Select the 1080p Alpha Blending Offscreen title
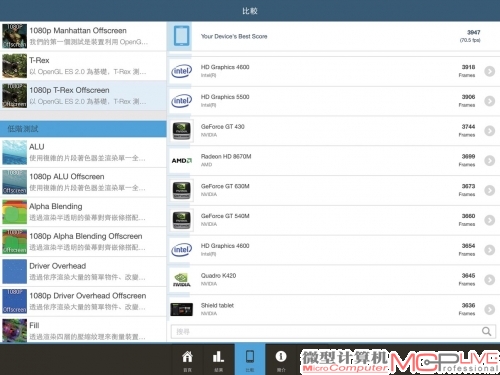Screen dimensions: 500x375 pyautogui.click(x=86, y=236)
